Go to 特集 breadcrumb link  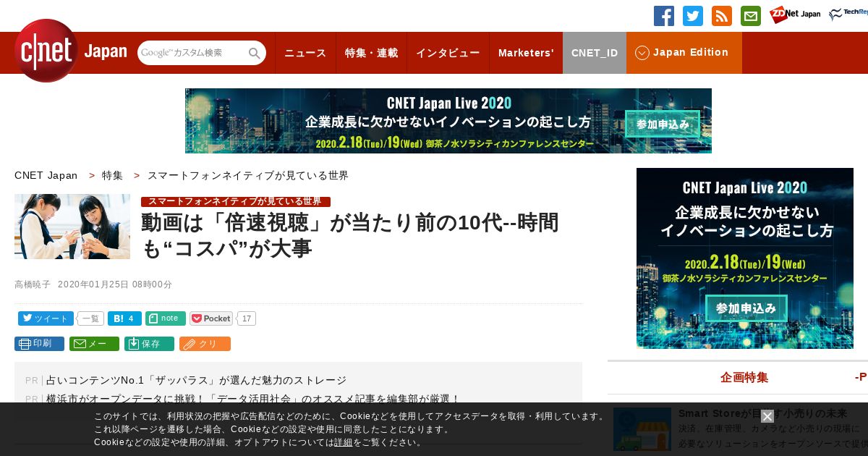click(112, 176)
